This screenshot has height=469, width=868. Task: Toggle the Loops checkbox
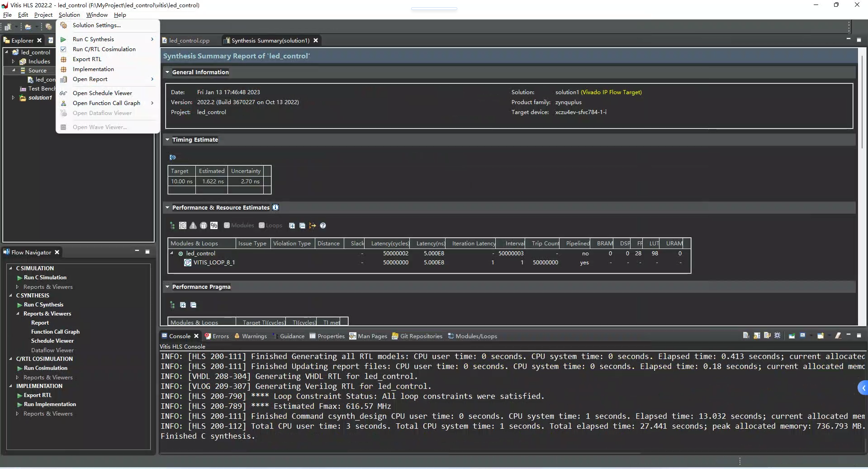pyautogui.click(x=261, y=225)
